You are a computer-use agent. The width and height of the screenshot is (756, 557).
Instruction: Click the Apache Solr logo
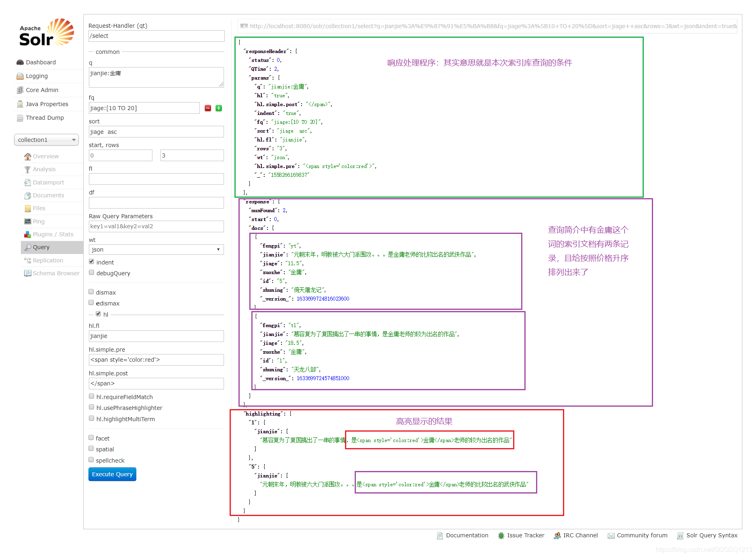[x=47, y=32]
